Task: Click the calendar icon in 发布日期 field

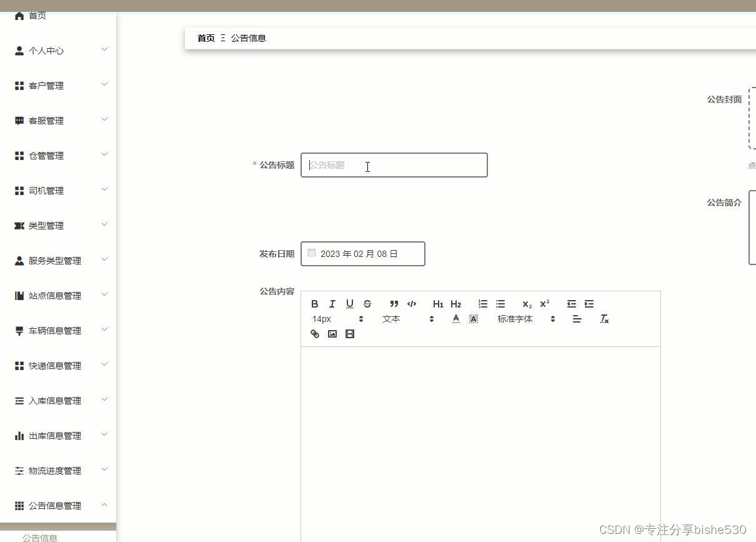Action: click(312, 253)
